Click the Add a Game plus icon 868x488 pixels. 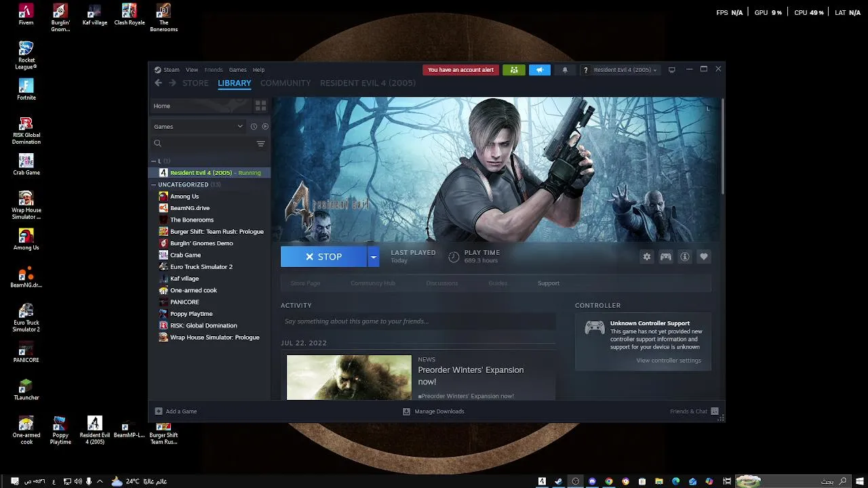point(159,411)
